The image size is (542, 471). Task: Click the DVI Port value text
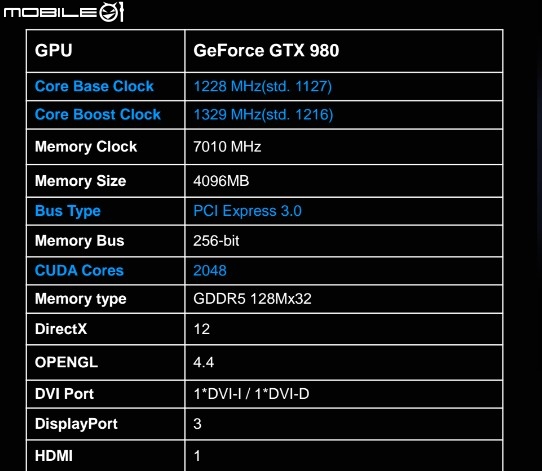tap(251, 394)
